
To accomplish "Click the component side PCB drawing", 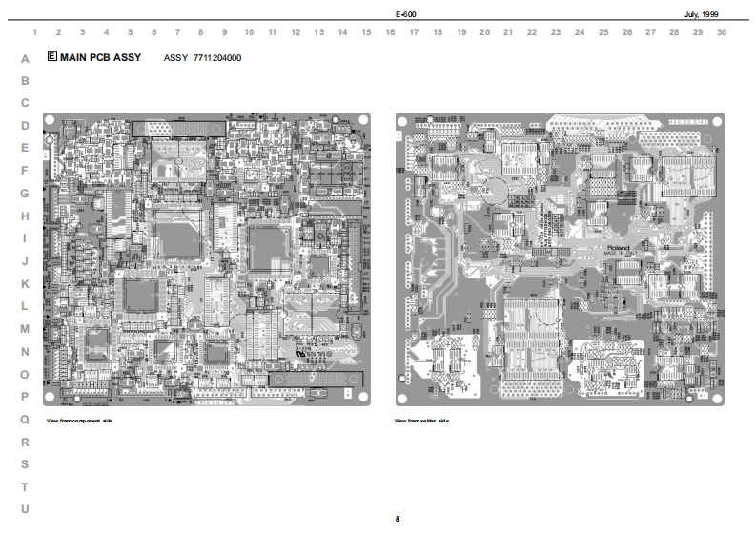I will [209, 259].
